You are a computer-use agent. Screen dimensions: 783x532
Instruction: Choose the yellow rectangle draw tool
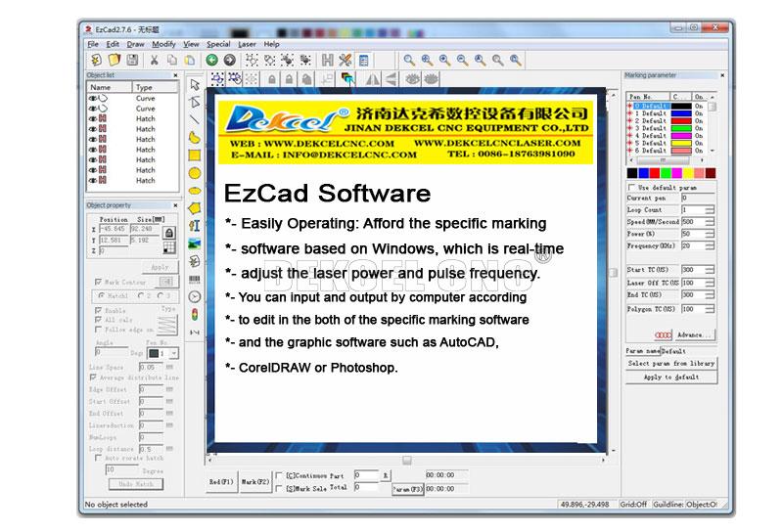tap(195, 155)
